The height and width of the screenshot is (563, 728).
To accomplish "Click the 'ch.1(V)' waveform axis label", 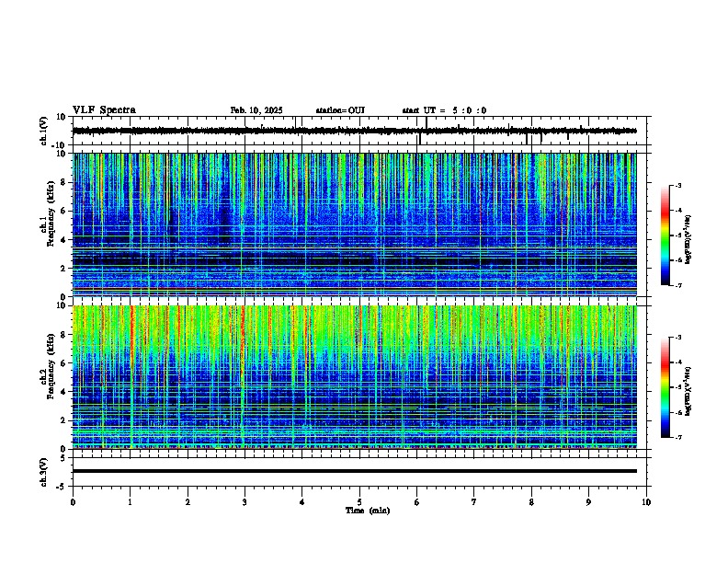I will [x=43, y=131].
